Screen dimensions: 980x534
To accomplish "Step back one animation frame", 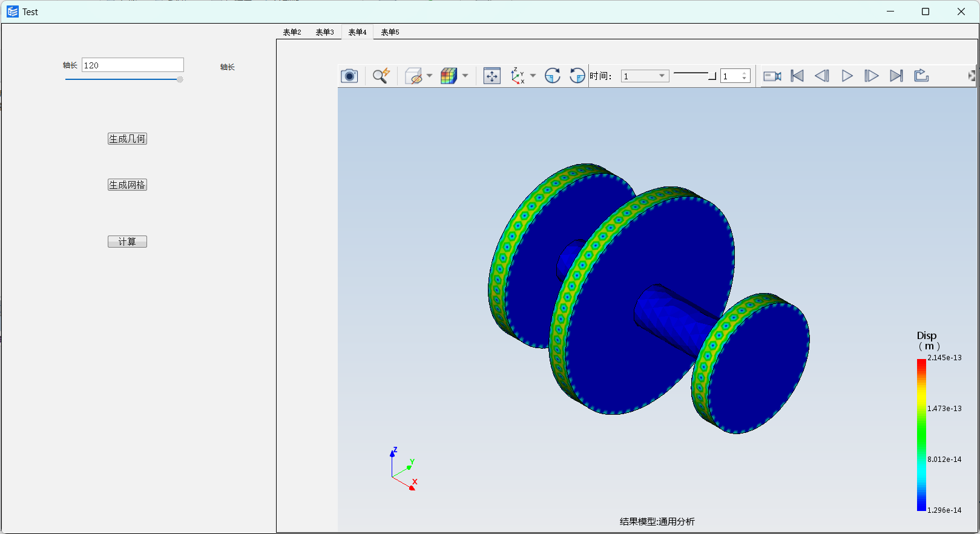I will point(822,76).
